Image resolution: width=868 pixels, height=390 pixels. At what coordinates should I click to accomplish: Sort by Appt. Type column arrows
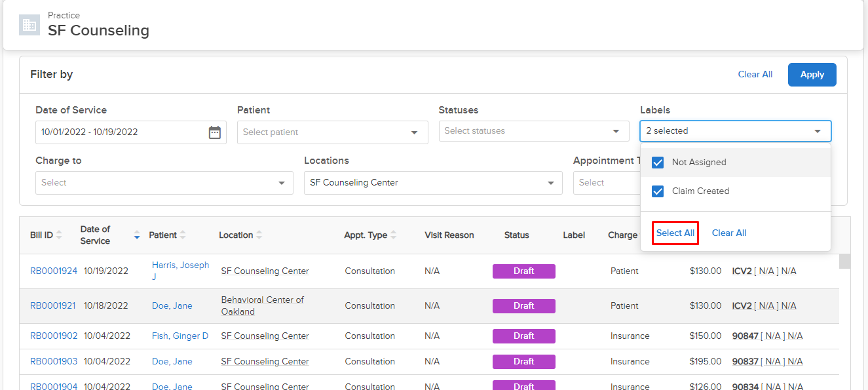(x=394, y=235)
